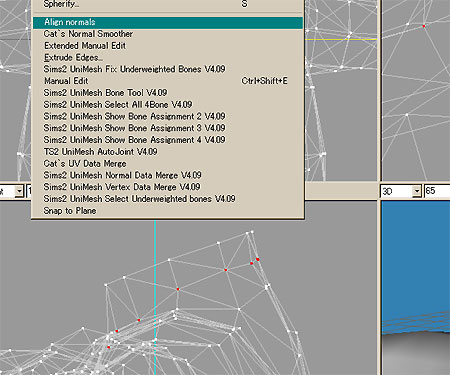This screenshot has height=375, width=450.
Task: Run Sims2 UniMesh Select Underweighted bones V4.09
Action: [168, 199]
